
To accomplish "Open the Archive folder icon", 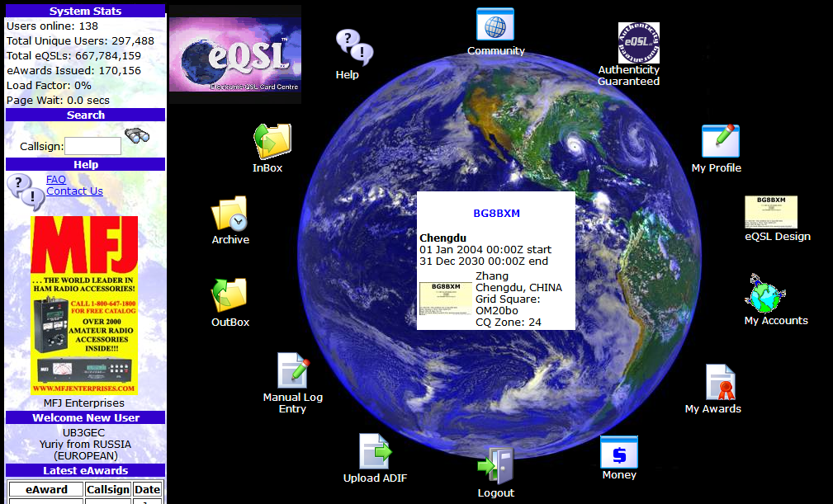I will coord(230,214).
